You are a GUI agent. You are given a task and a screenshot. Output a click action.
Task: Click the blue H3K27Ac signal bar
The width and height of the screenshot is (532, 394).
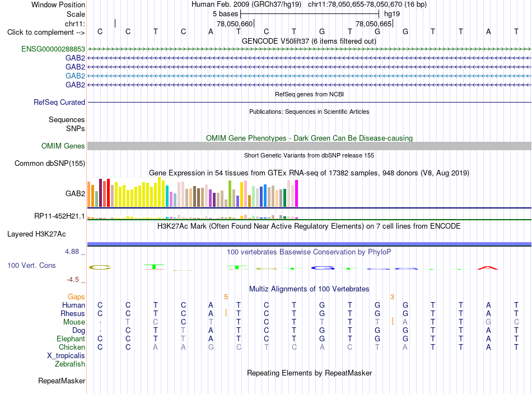point(309,244)
